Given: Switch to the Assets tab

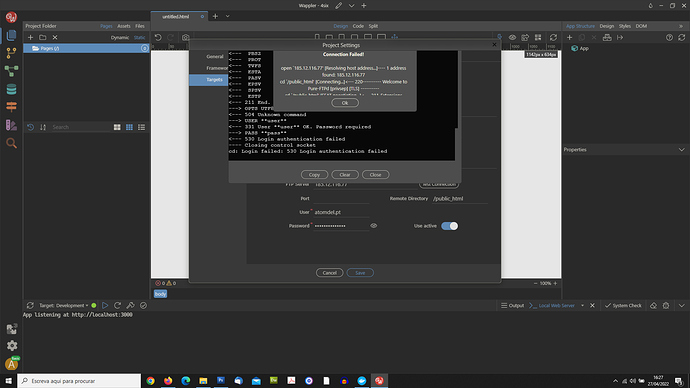Looking at the screenshot, I should point(124,26).
